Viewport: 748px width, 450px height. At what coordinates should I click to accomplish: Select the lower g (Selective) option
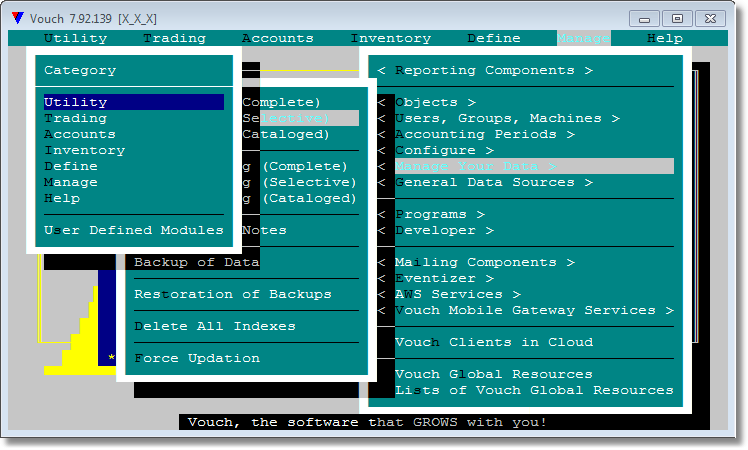point(300,182)
